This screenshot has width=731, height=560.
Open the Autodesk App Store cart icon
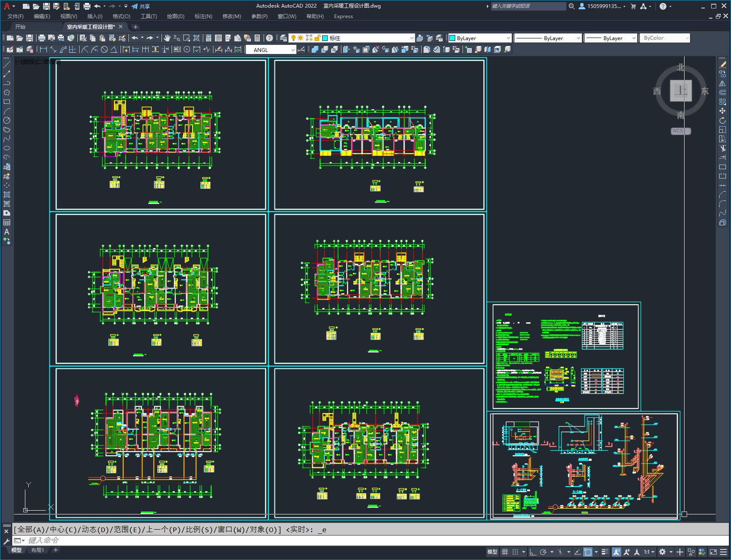click(x=633, y=6)
